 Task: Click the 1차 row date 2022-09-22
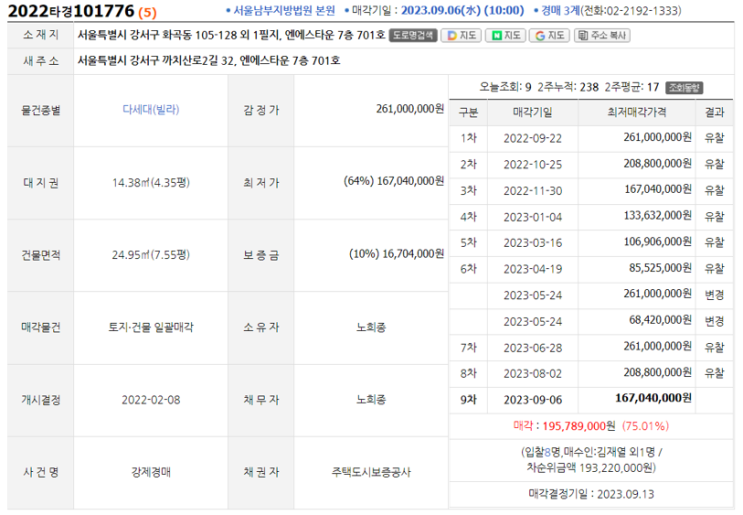tap(533, 138)
